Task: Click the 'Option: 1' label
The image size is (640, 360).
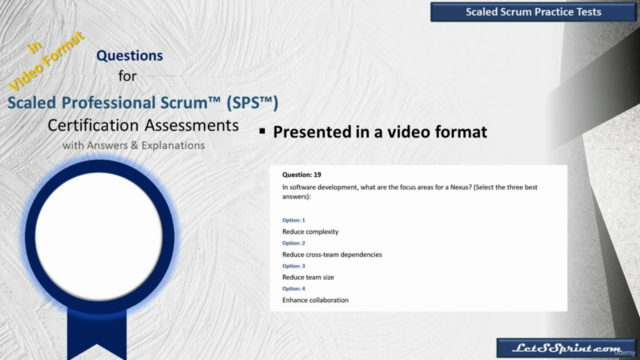Action: pos(293,220)
